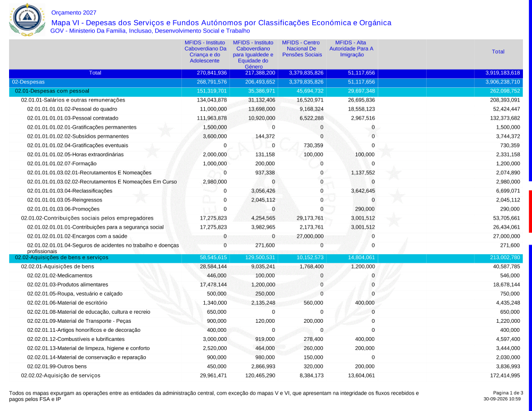Click the red marker on the right edge
This screenshot has height=411, width=532.
click(x=530, y=211)
